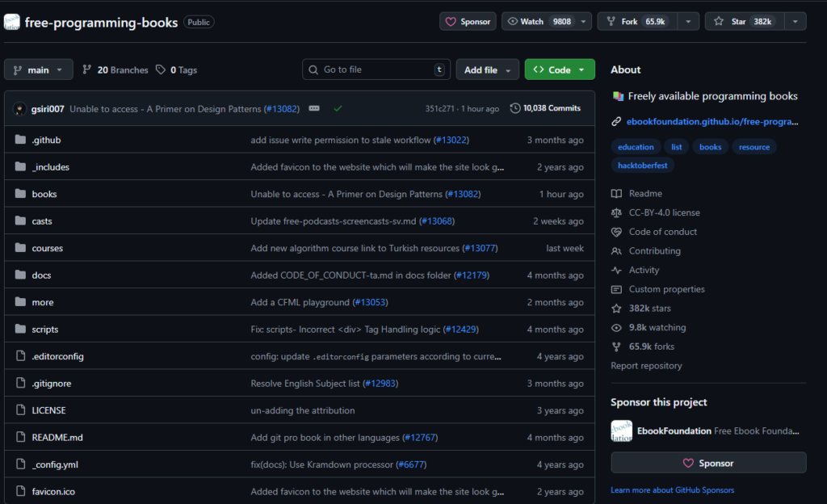Viewport: 827px width, 504px height.
Task: Select the education topic tag
Action: [636, 147]
